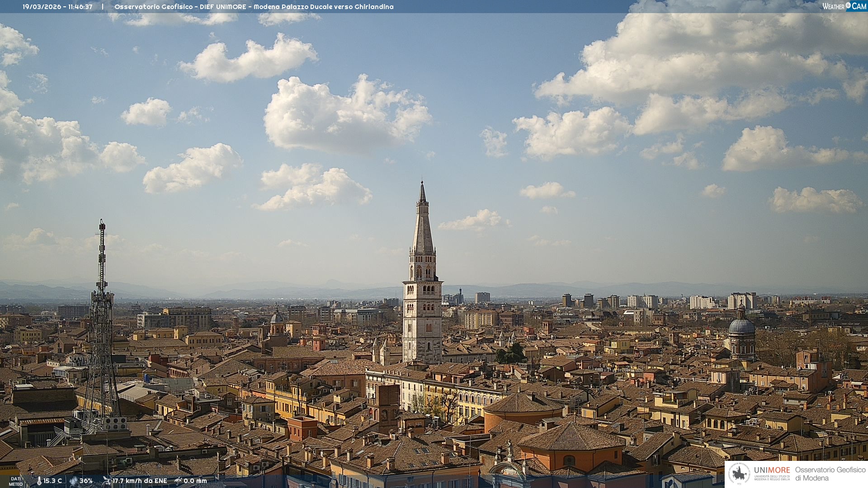Click the WeatherCAM logo

coord(844,6)
